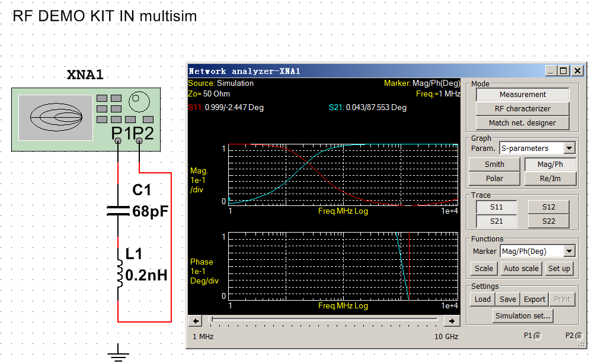
Task: Click the ground symbol on the schematic
Action: [x=118, y=352]
